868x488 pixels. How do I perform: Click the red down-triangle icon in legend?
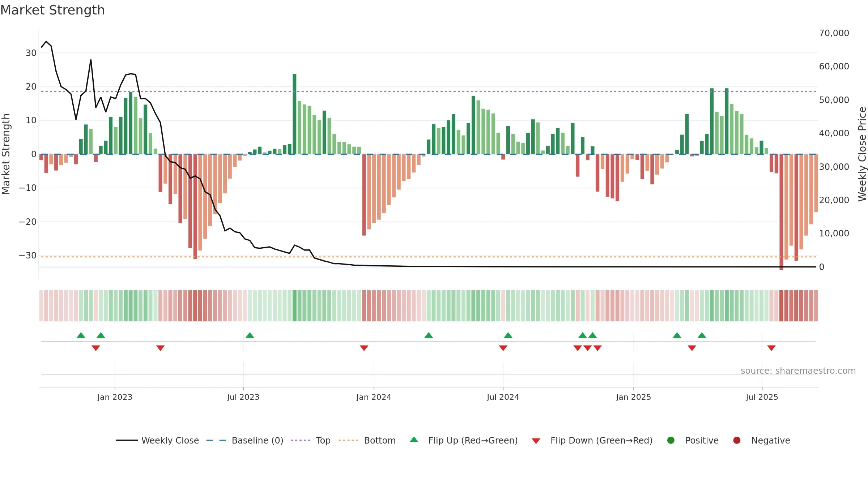point(536,441)
